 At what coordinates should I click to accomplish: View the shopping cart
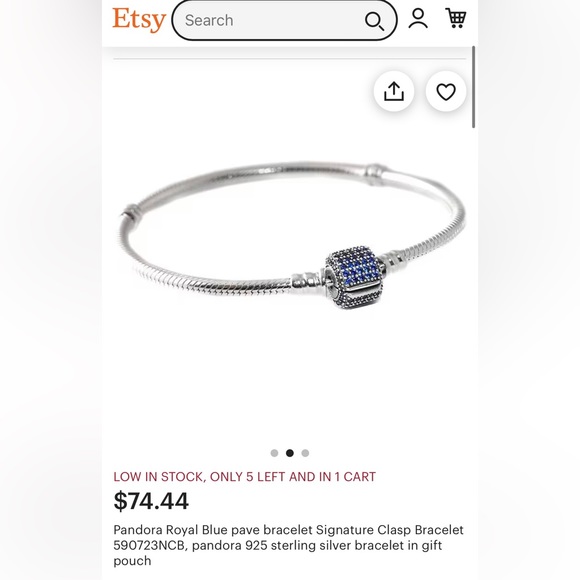(456, 18)
